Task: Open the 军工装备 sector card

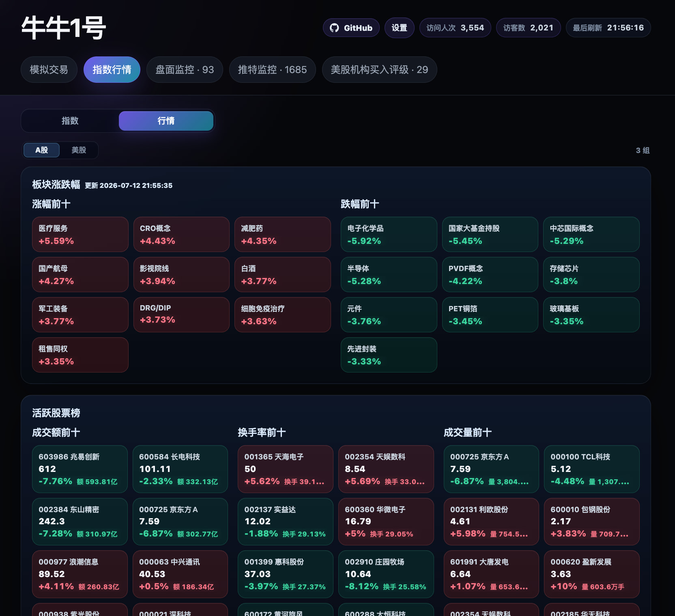Action: [80, 314]
